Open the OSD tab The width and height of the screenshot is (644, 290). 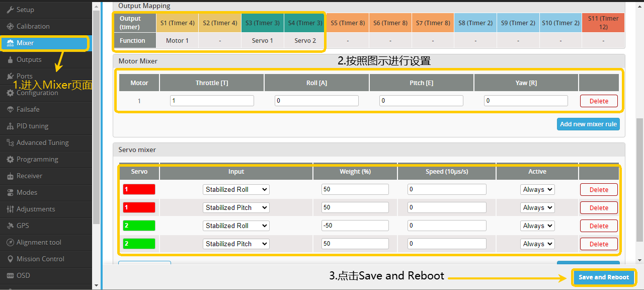point(46,275)
